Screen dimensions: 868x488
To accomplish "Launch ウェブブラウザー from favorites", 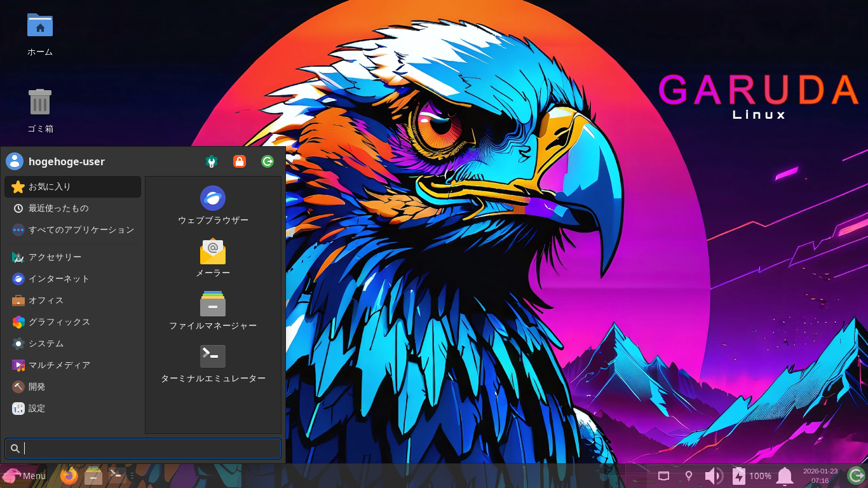I will [x=213, y=205].
